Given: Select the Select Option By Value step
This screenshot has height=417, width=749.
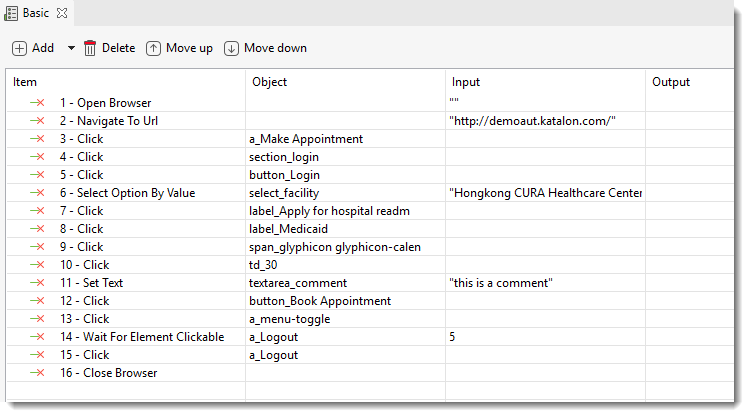Looking at the screenshot, I should pos(127,193).
